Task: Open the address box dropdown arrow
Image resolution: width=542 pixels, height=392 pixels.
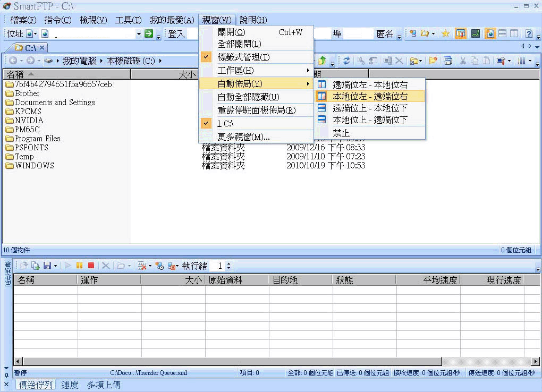Action: click(x=139, y=34)
